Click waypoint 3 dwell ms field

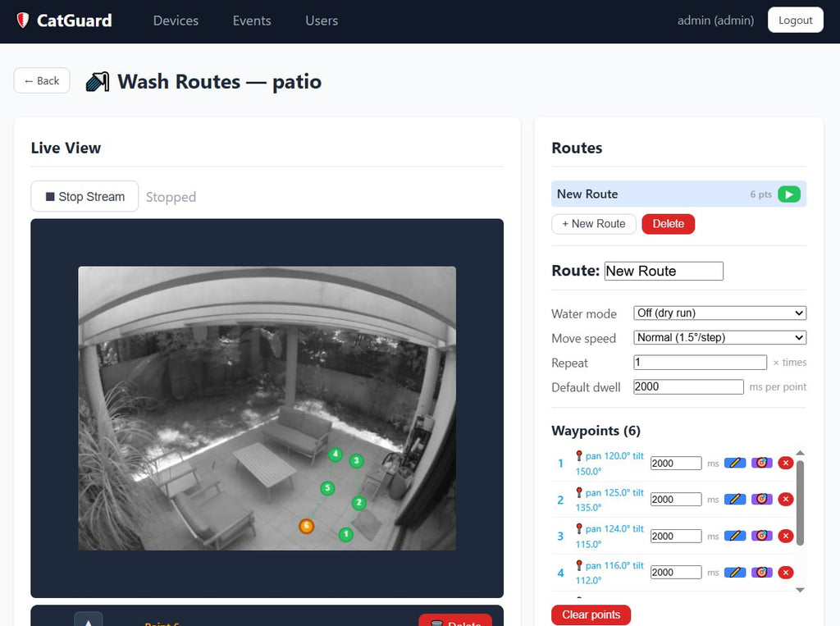tap(676, 536)
